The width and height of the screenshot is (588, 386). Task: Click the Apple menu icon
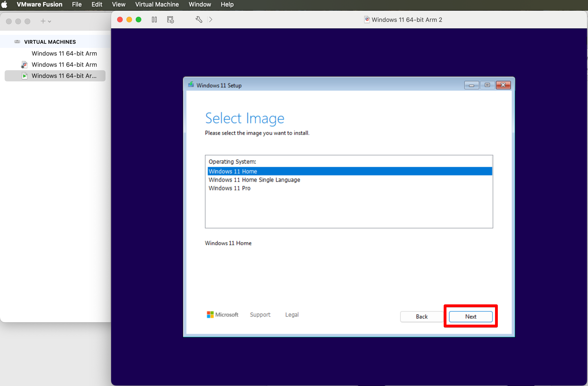(x=4, y=4)
